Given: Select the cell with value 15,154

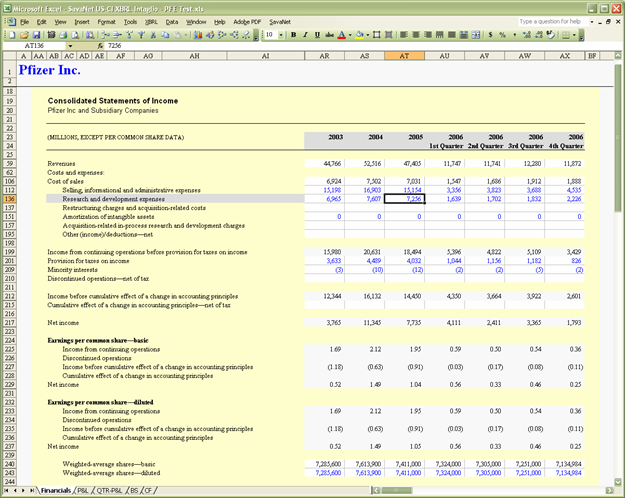Looking at the screenshot, I should coord(405,190).
